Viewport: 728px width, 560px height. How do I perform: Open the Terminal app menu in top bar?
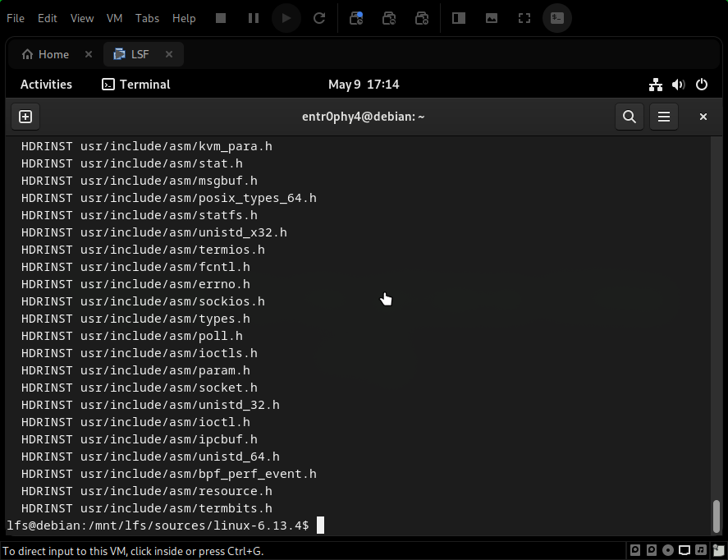click(135, 84)
